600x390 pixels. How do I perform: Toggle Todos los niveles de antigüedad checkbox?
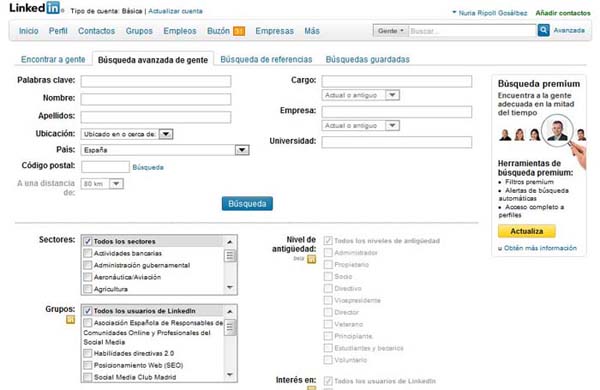(x=328, y=240)
